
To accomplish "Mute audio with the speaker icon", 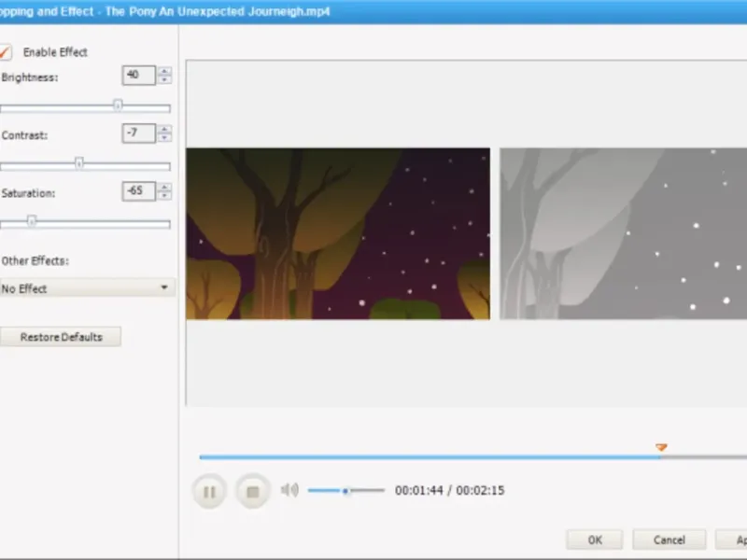I will (x=289, y=490).
